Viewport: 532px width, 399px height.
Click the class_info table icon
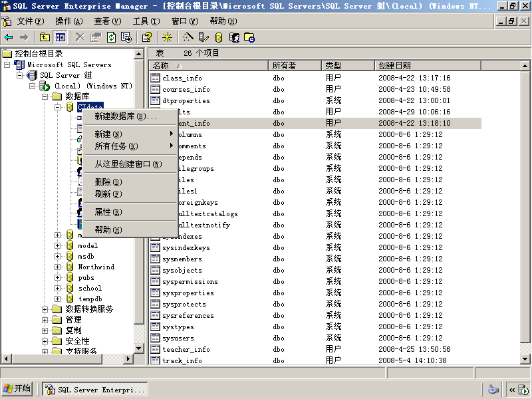[x=155, y=78]
